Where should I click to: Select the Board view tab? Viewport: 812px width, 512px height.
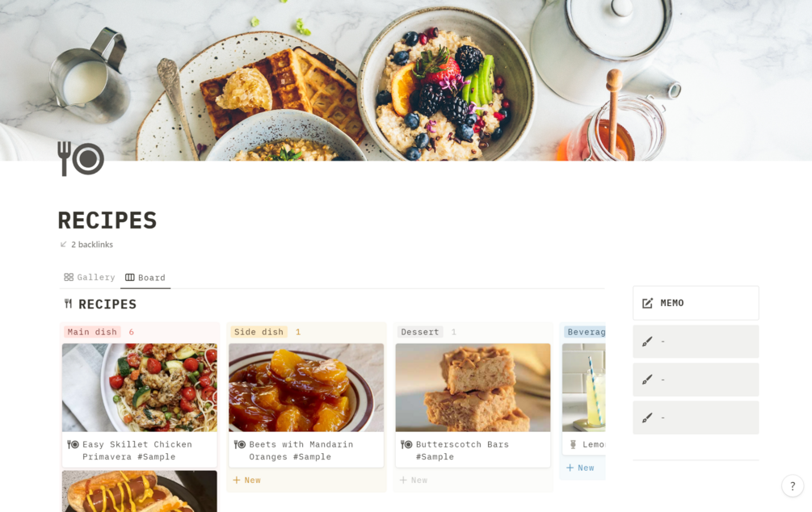click(145, 278)
